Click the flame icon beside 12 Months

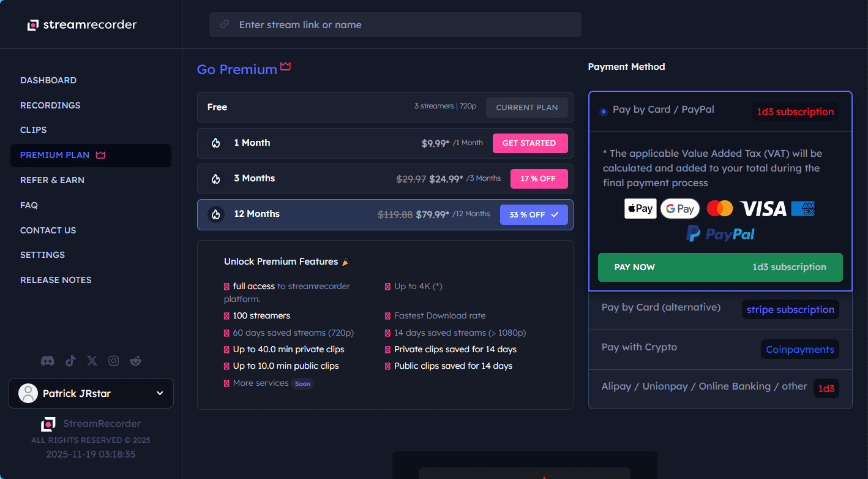215,214
